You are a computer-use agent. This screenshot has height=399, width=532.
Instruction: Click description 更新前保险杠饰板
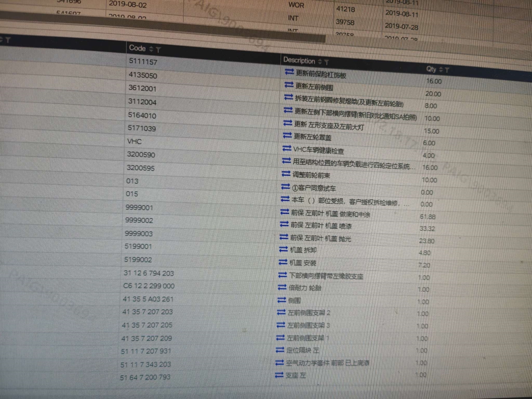(x=321, y=74)
